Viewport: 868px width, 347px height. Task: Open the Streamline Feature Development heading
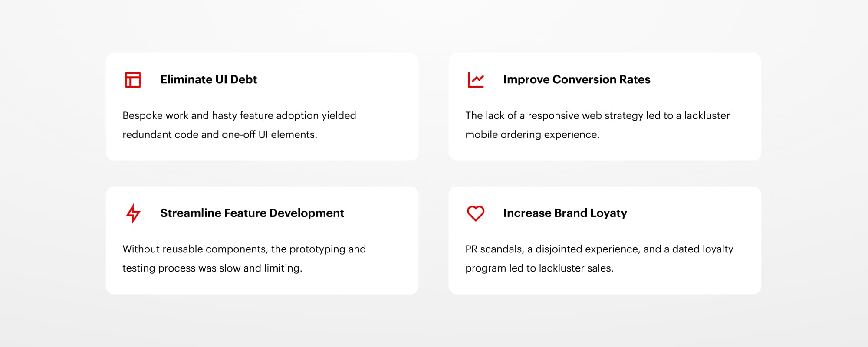[252, 213]
